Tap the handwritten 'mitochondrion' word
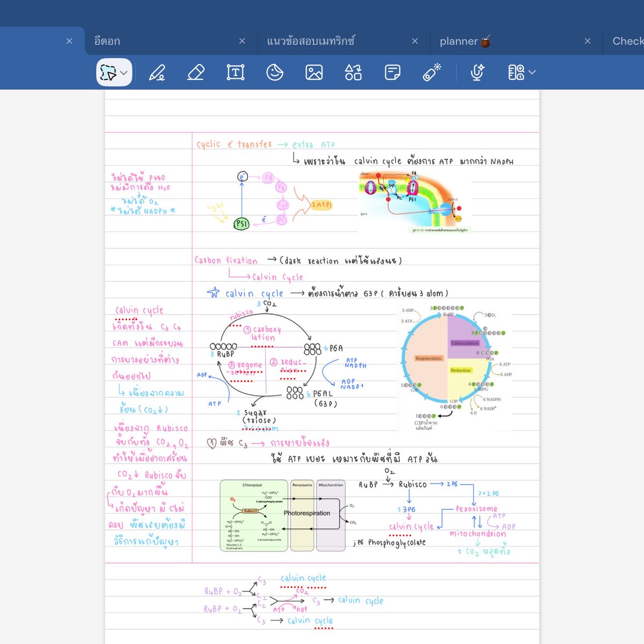644x644 pixels. click(478, 533)
